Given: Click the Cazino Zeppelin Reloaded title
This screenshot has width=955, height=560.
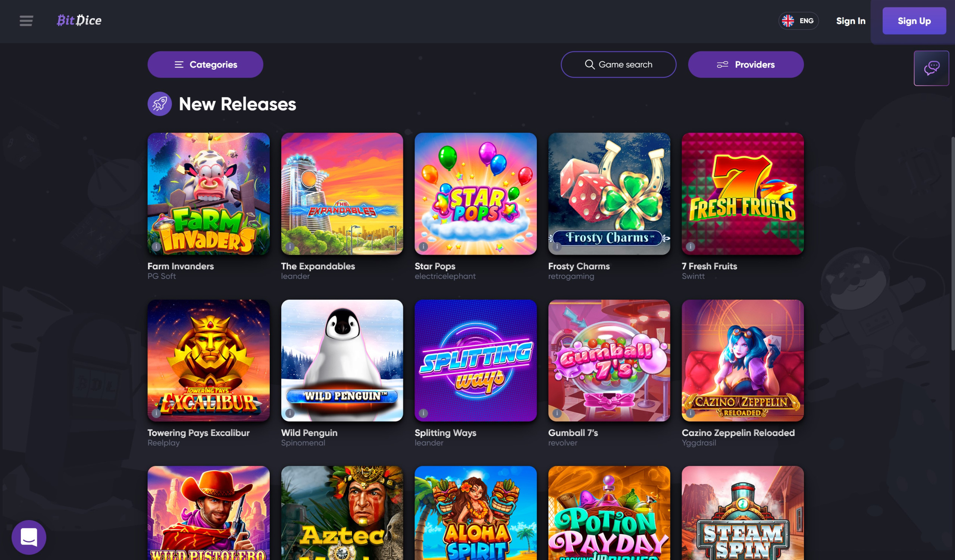Looking at the screenshot, I should (738, 433).
